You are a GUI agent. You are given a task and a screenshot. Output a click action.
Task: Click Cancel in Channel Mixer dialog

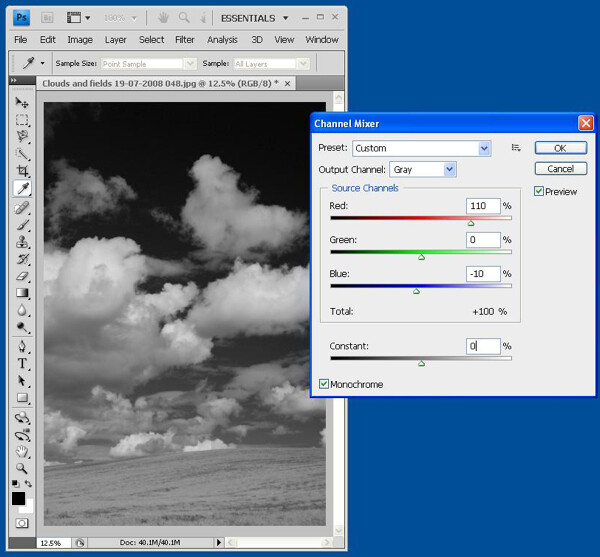(561, 169)
